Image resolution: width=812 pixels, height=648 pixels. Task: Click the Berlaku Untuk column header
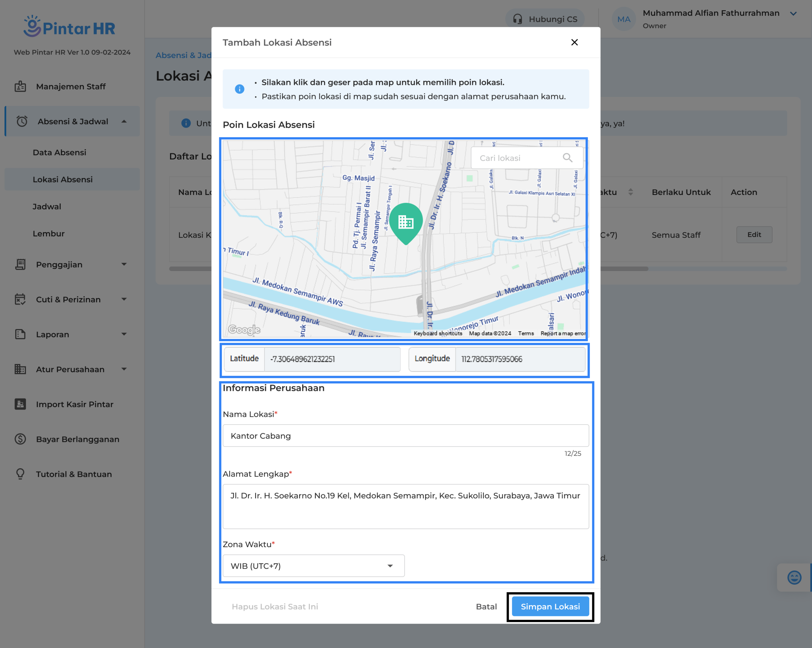point(681,192)
